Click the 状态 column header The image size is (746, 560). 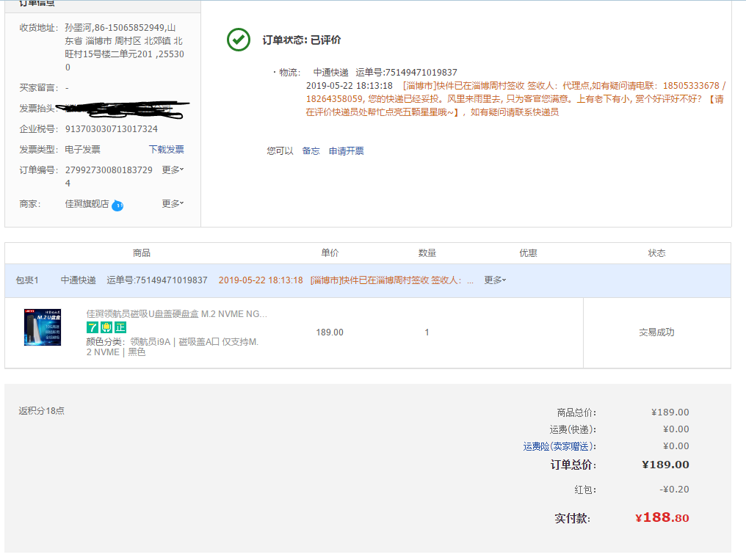(x=656, y=253)
